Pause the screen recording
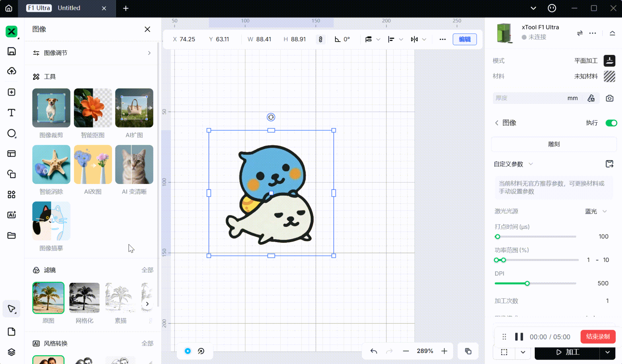The width and height of the screenshot is (622, 364). point(519,337)
